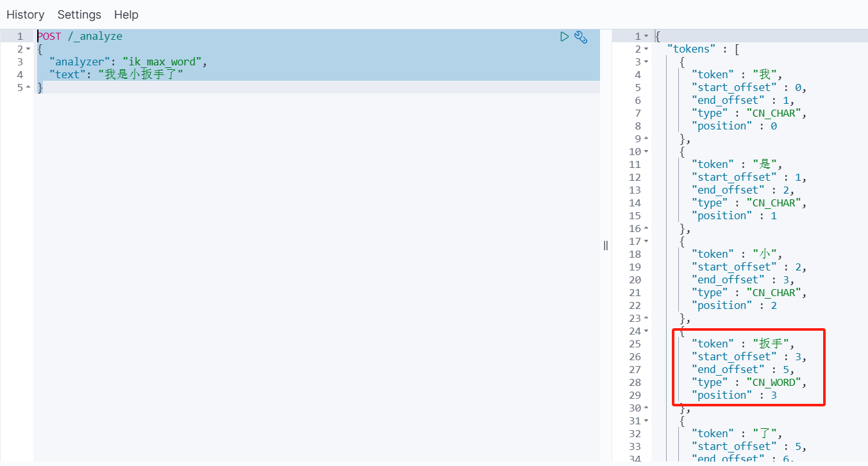
Task: Click the "position" : 0 line
Action: coord(734,126)
